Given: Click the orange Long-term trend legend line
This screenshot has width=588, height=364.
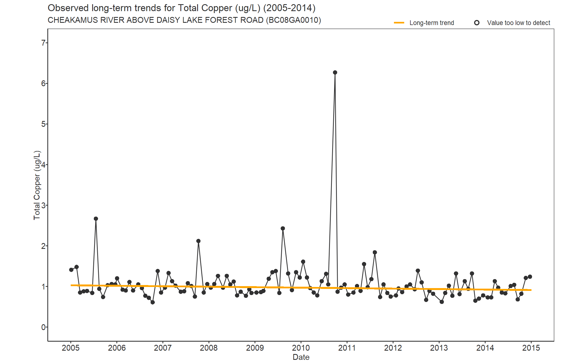Looking at the screenshot, I should 399,23.
